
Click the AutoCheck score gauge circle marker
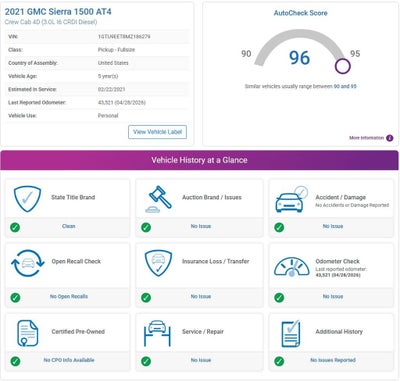pos(343,66)
